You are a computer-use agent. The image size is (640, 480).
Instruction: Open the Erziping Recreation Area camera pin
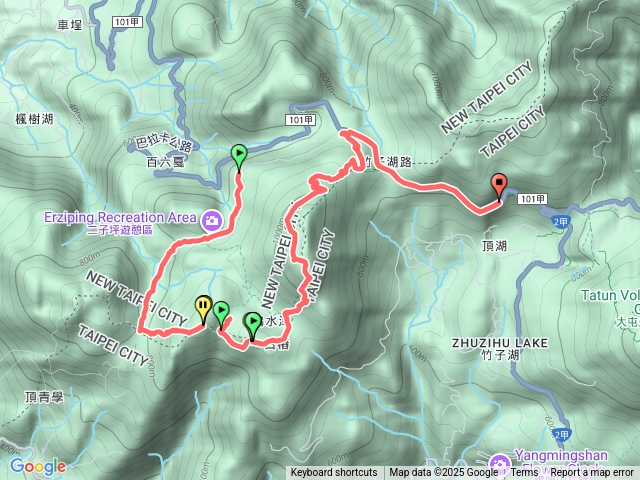pos(211,221)
